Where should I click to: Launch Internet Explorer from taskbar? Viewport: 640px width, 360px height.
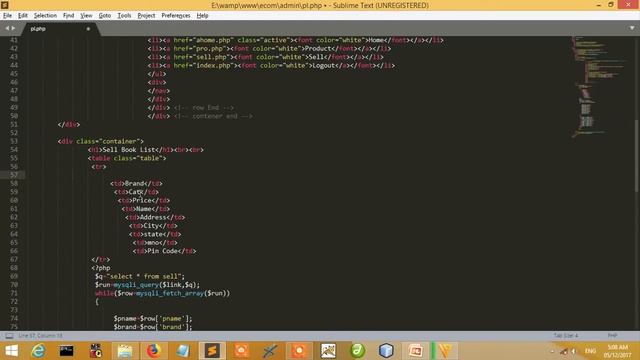coord(38,351)
